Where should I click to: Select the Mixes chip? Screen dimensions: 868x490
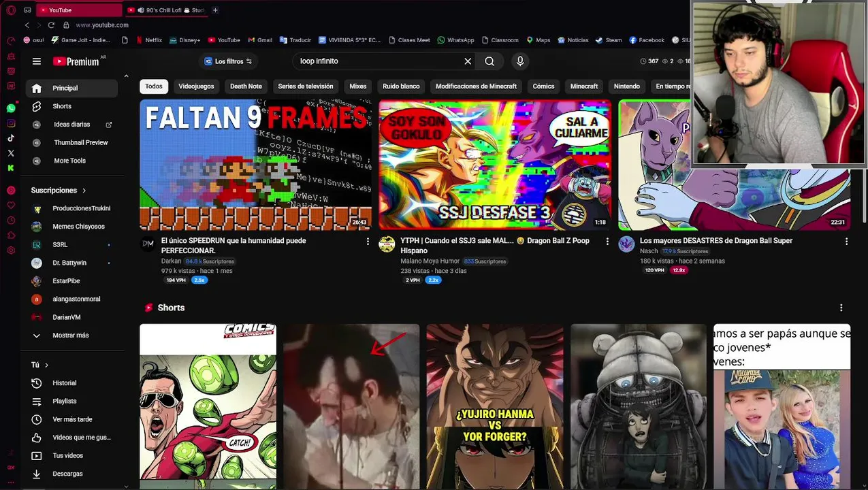(x=358, y=86)
